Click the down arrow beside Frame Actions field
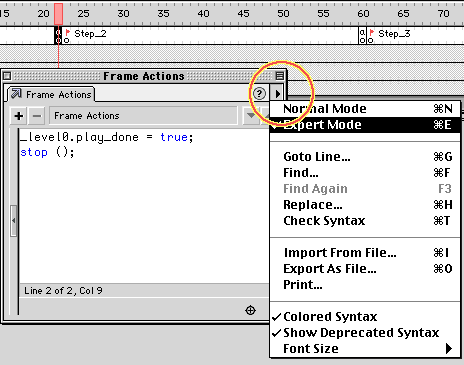This screenshot has width=464, height=365. point(251,116)
